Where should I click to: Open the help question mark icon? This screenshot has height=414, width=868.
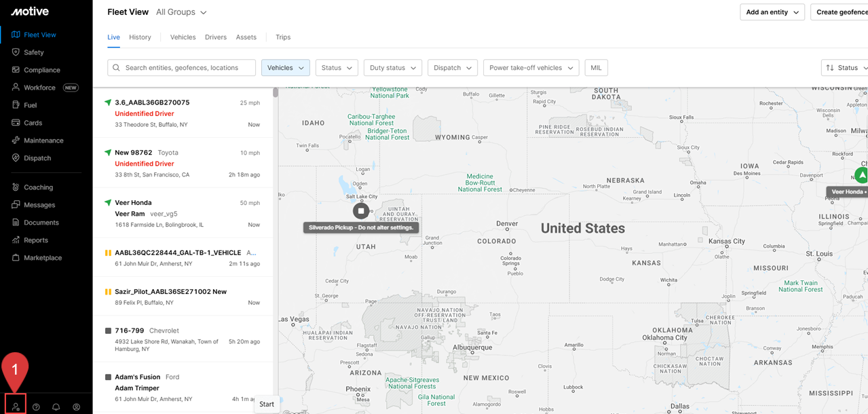tap(37, 407)
